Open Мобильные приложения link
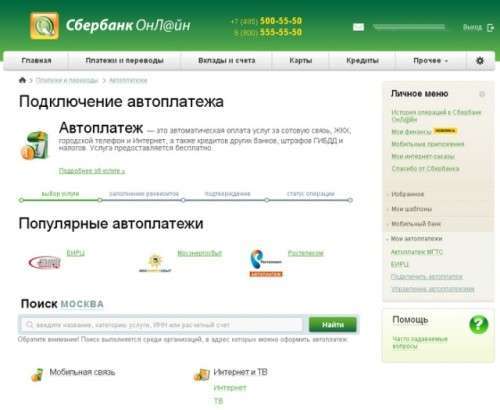This screenshot has width=500, height=410. tap(428, 144)
